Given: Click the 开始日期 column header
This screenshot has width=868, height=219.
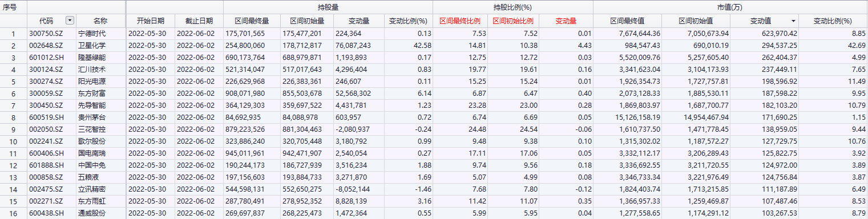Looking at the screenshot, I should point(151,21).
